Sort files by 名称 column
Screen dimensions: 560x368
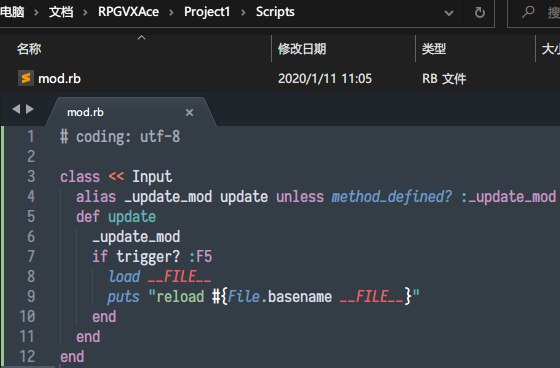[x=29, y=49]
